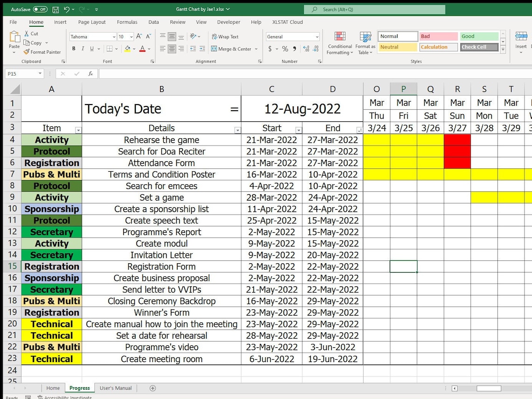532x399 pixels.
Task: Open the User's Manual sheet tab
Action: pyautogui.click(x=115, y=388)
